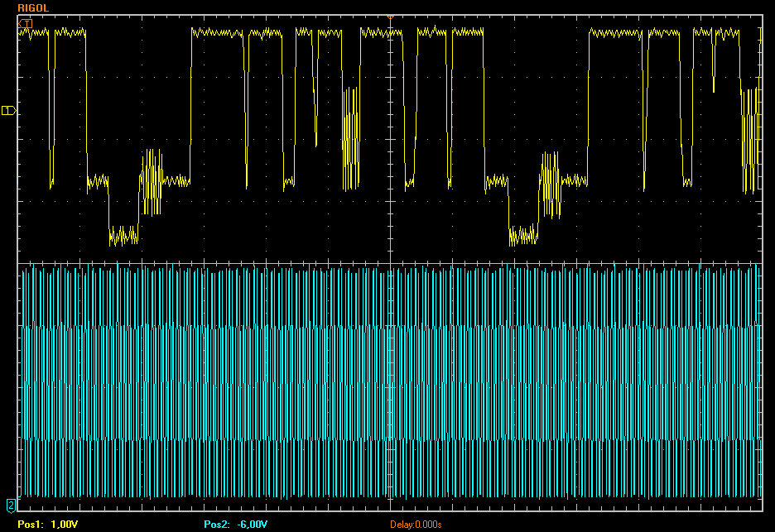Viewport: 775px width, 532px height.
Task: Click the orange trigger level T marker
Action: (26, 22)
